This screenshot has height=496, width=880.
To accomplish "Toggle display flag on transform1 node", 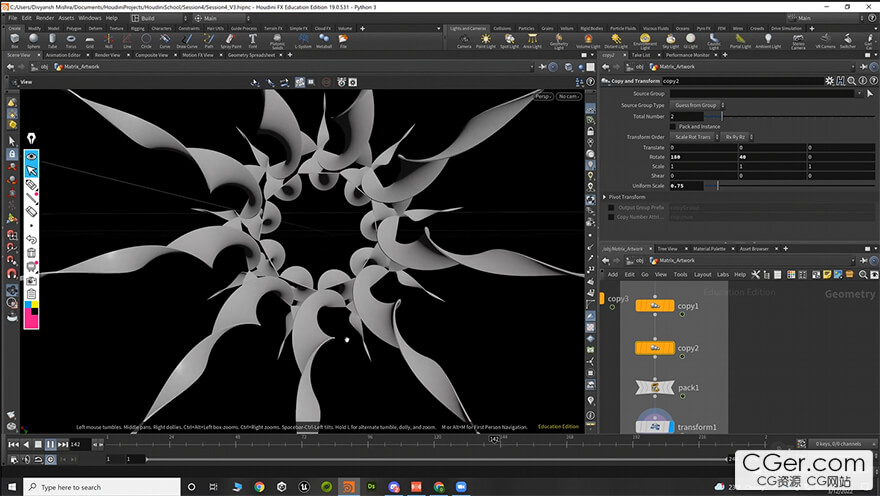I will (671, 427).
